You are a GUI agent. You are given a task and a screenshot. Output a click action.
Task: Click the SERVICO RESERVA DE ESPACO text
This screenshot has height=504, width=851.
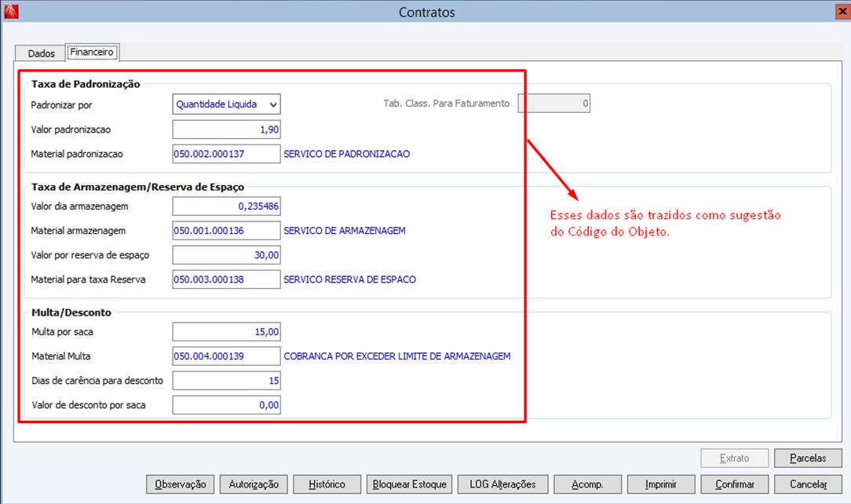(x=350, y=279)
